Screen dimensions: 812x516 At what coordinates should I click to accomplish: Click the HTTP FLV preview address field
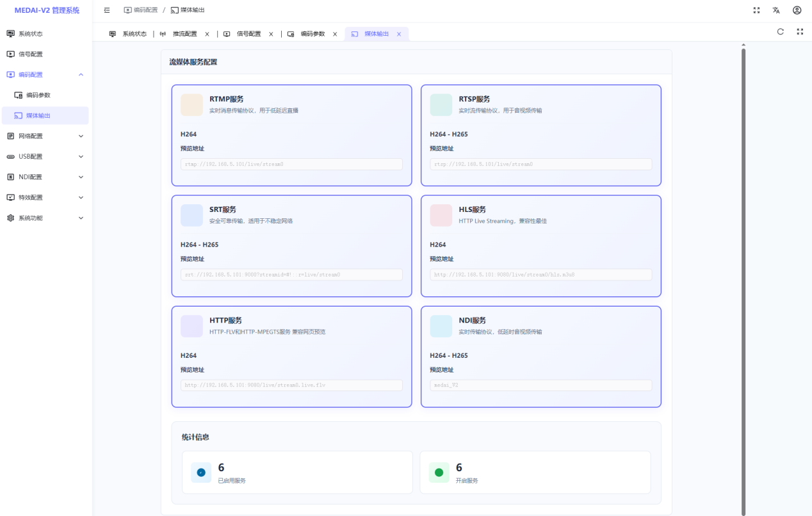coord(291,385)
